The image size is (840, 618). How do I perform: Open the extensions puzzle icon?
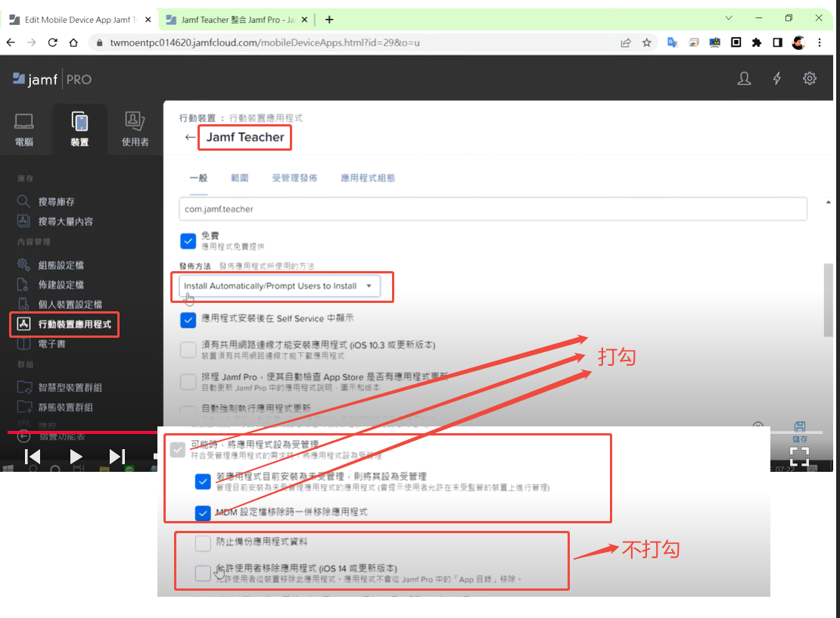pos(757,42)
